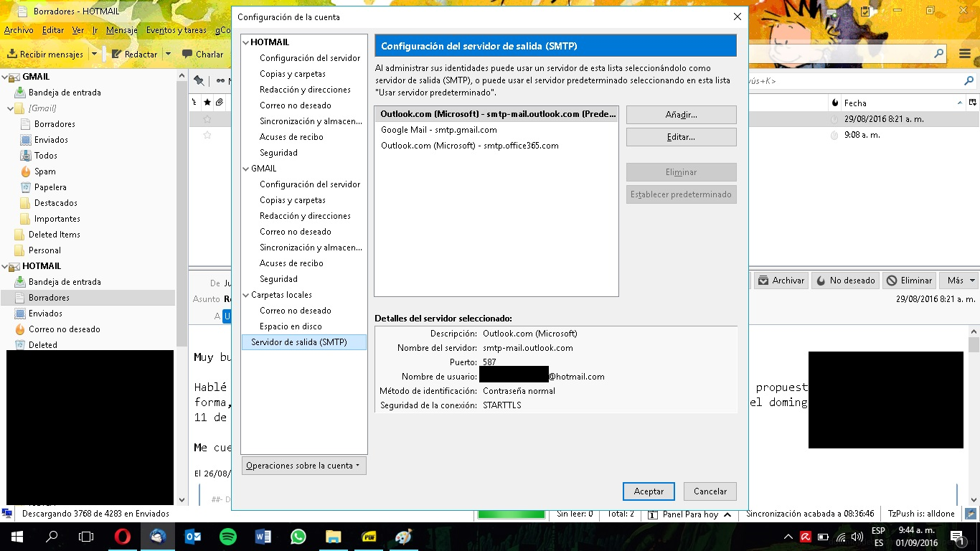
Task: Open Spotify from the taskbar
Action: (228, 537)
